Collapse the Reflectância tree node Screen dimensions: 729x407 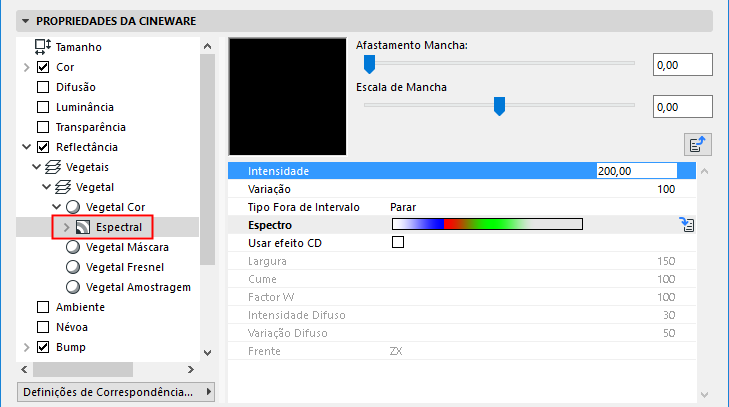27,147
